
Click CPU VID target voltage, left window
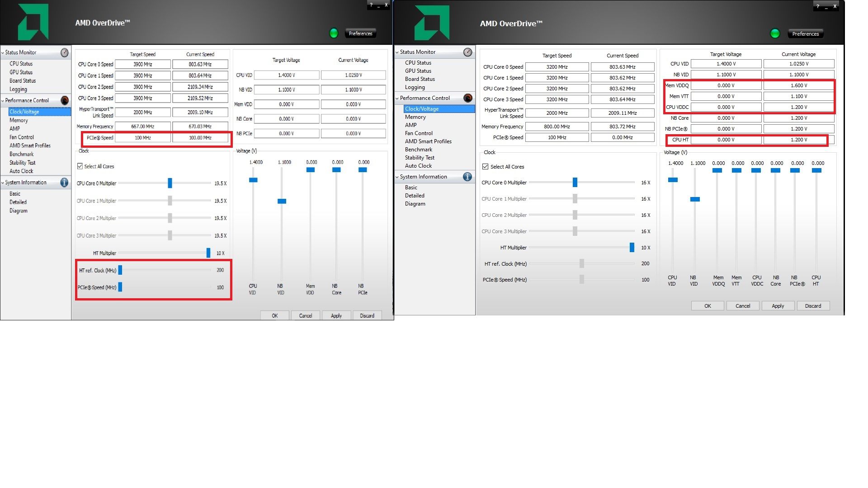[x=287, y=75]
